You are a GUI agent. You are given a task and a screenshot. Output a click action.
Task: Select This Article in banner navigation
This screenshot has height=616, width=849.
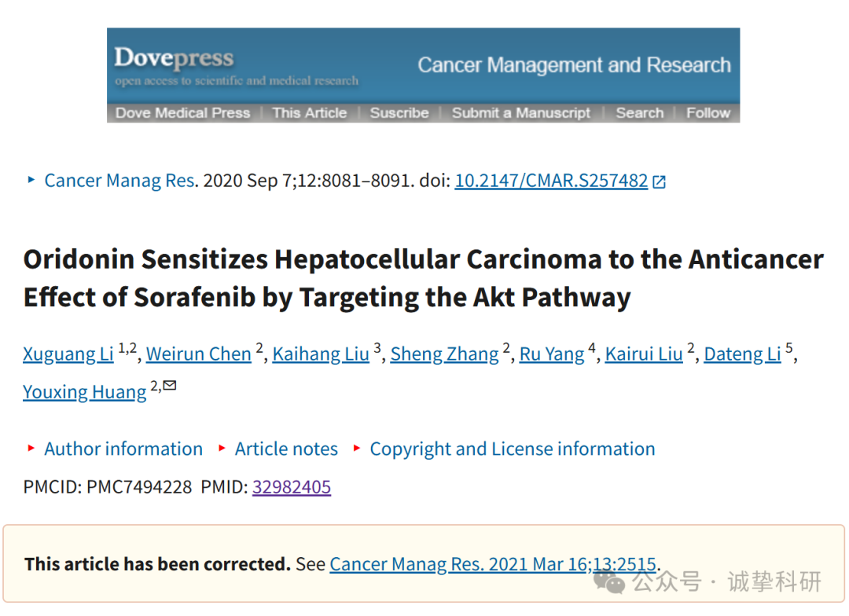pyautogui.click(x=309, y=113)
